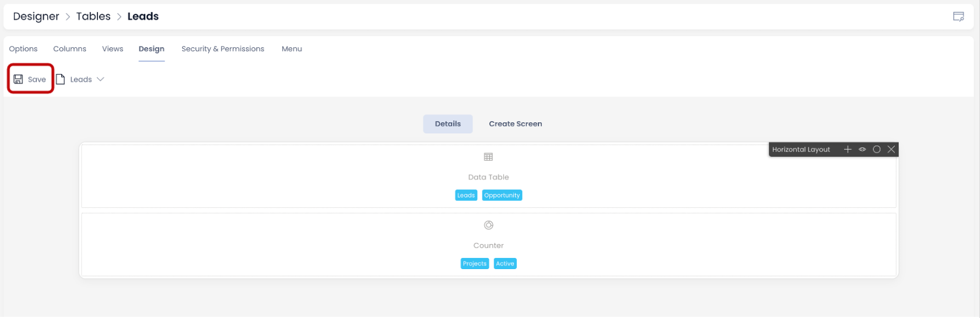Select the Data Table grid icon

point(488,157)
